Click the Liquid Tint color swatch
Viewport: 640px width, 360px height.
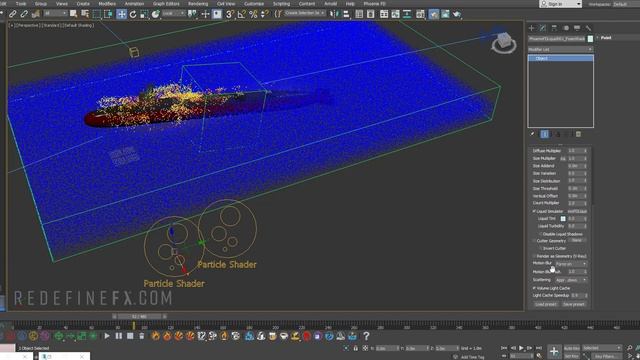[563, 219]
